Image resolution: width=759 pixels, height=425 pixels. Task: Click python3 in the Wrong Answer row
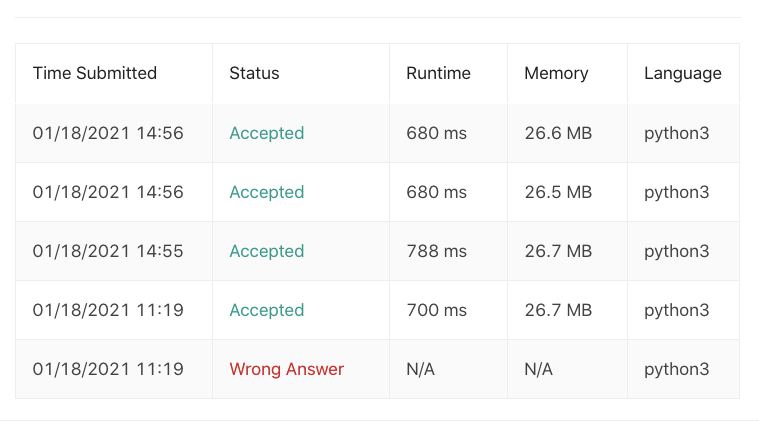click(676, 369)
